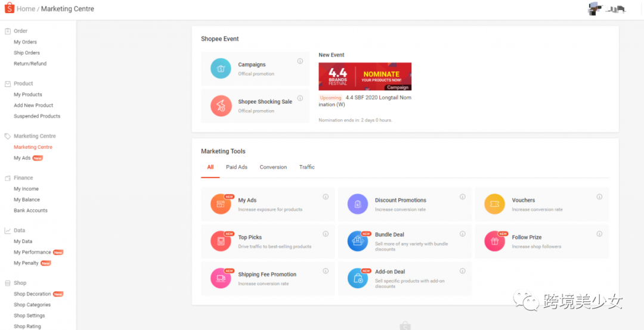
Task: Open My Balance in sidebar
Action: click(x=27, y=200)
